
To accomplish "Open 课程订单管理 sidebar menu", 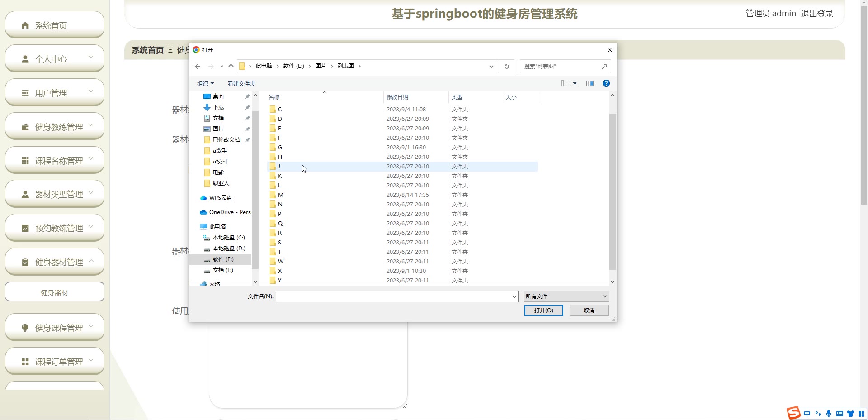I will coord(55,362).
